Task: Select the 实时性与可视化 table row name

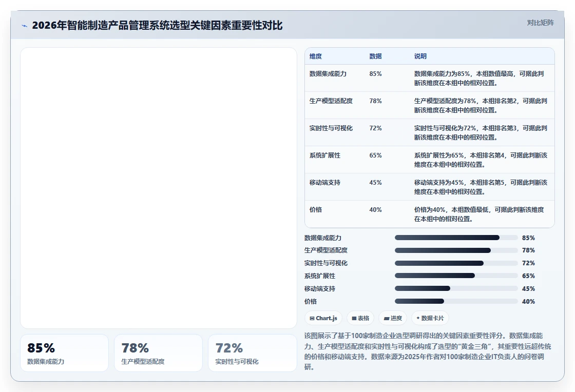Action: (331, 128)
